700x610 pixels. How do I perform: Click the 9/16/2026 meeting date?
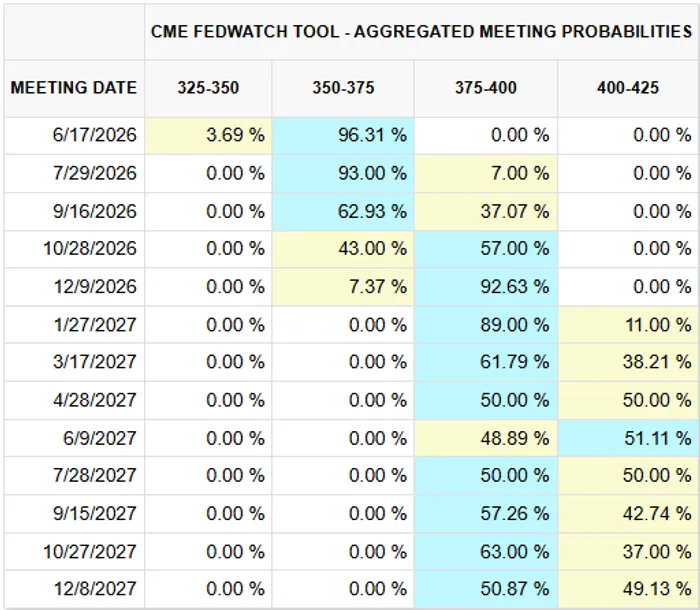[x=95, y=211]
